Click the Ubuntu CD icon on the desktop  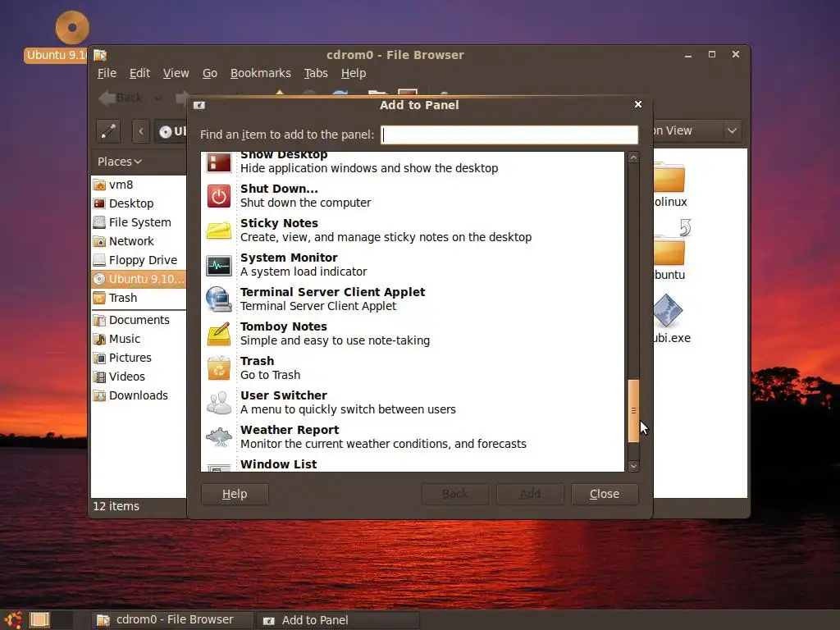tap(72, 27)
